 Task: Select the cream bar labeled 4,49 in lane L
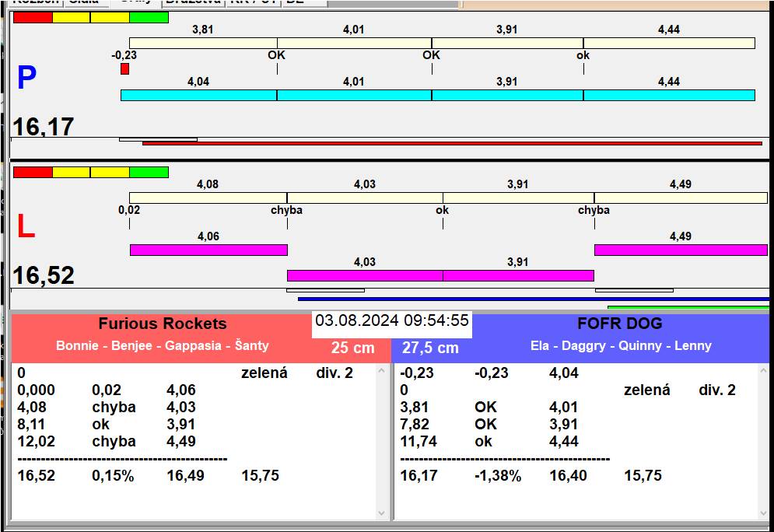681,198
